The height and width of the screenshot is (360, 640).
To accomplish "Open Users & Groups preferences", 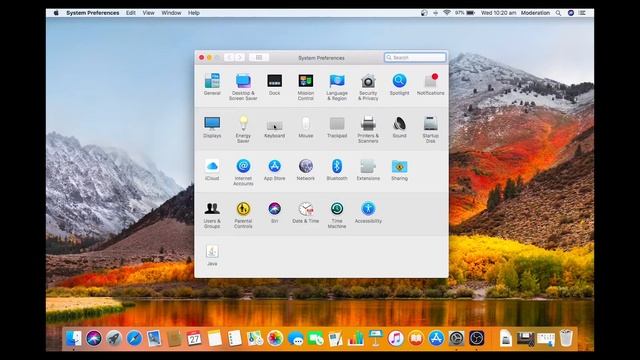I will (x=212, y=215).
